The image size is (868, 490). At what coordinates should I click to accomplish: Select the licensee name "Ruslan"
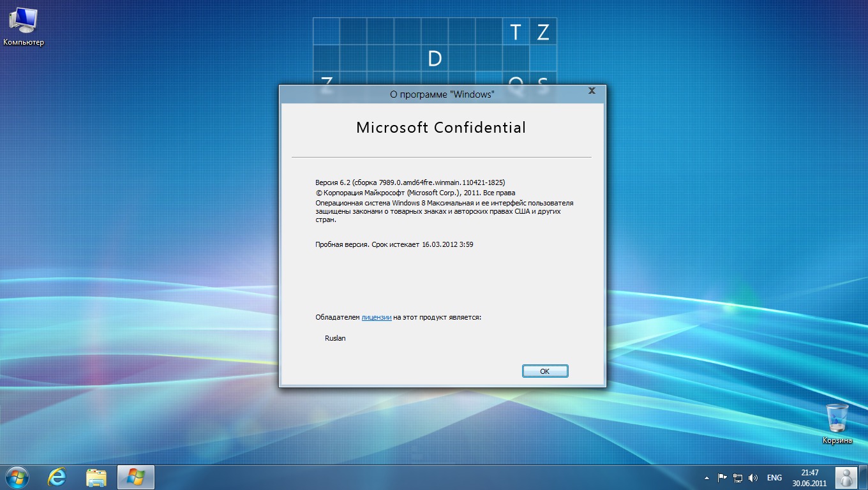coord(335,338)
